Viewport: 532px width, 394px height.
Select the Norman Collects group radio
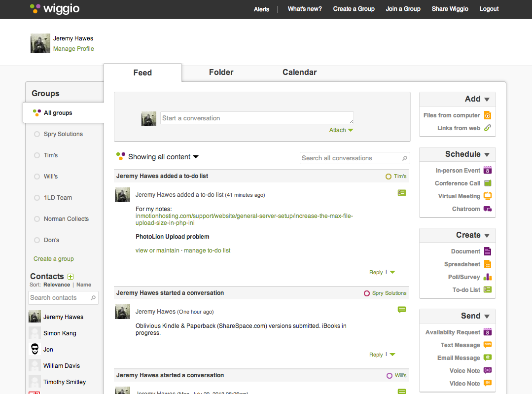click(37, 219)
